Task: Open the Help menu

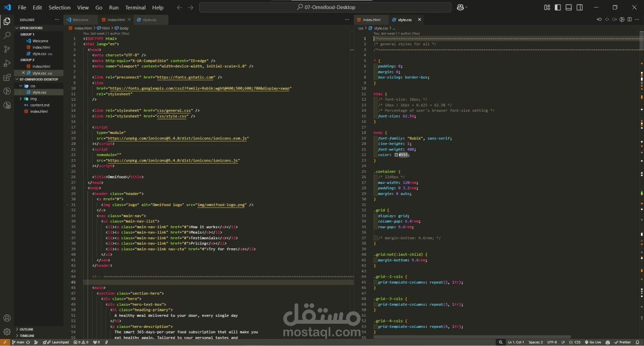Action: pyautogui.click(x=158, y=8)
